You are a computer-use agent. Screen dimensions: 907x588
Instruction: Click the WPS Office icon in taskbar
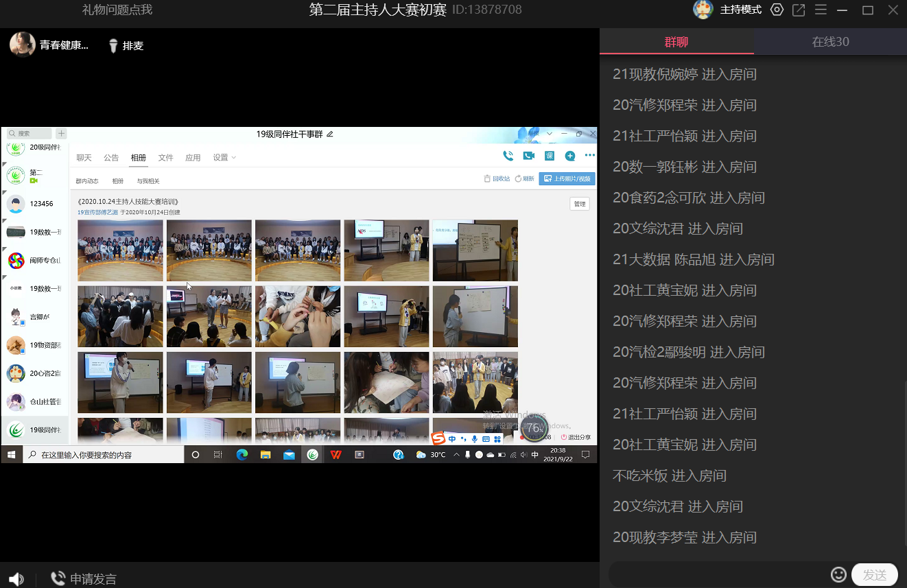pos(335,455)
